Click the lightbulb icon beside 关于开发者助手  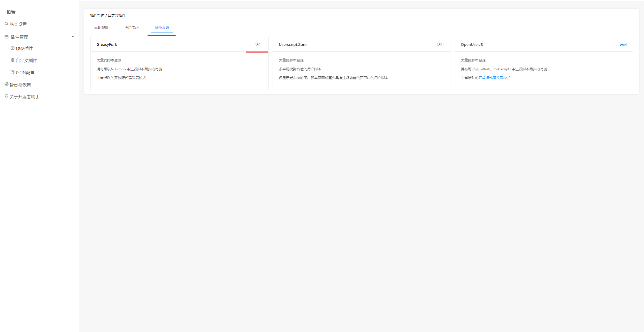pos(7,97)
